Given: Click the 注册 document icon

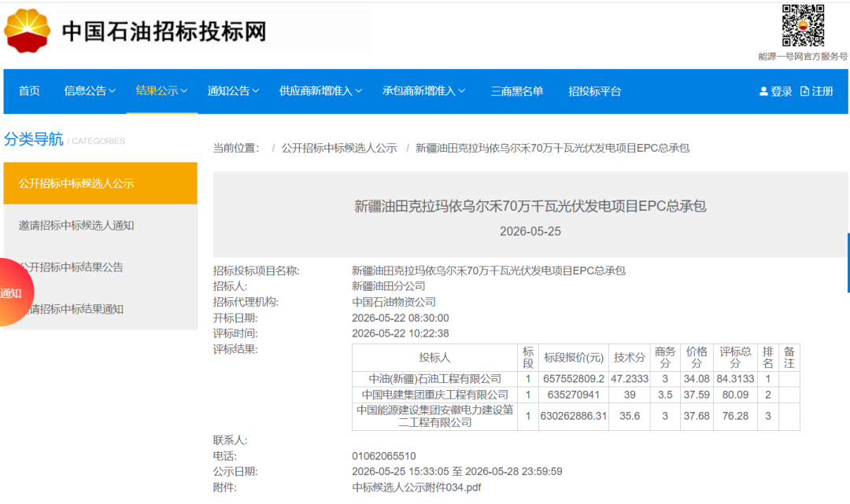Looking at the screenshot, I should [x=805, y=91].
